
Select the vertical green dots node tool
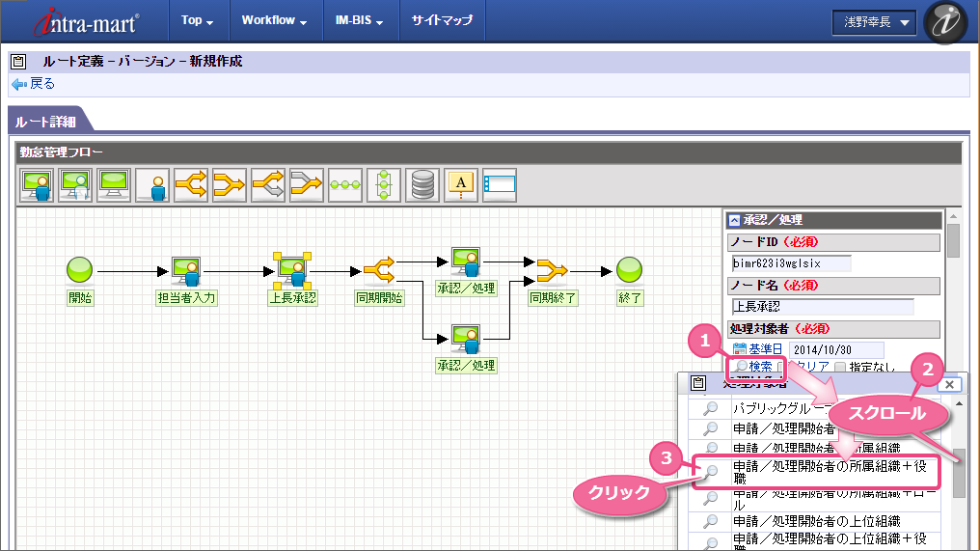click(x=383, y=185)
